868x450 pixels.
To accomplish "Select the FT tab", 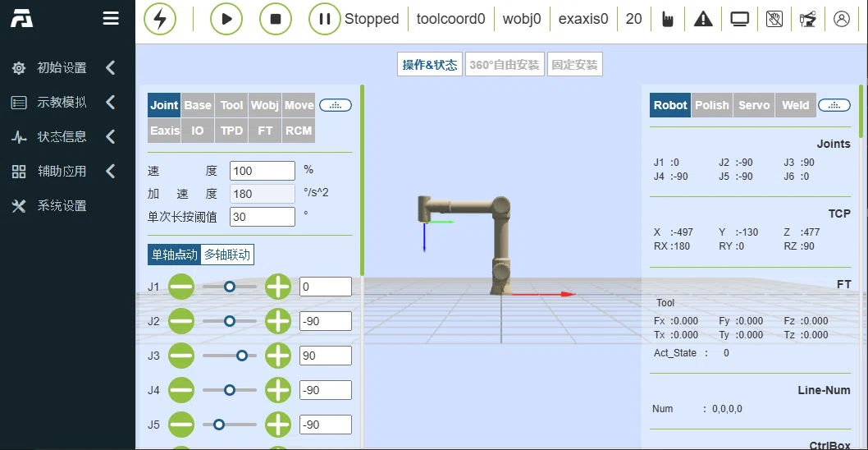I will [265, 131].
